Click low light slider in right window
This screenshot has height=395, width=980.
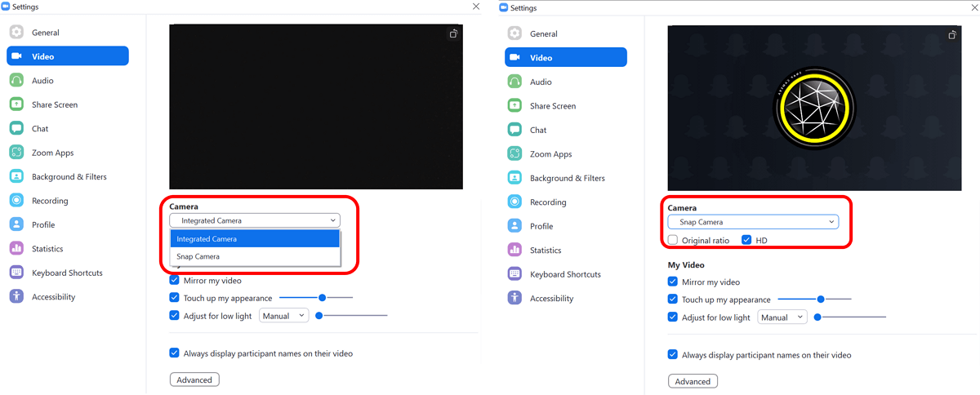(x=849, y=317)
